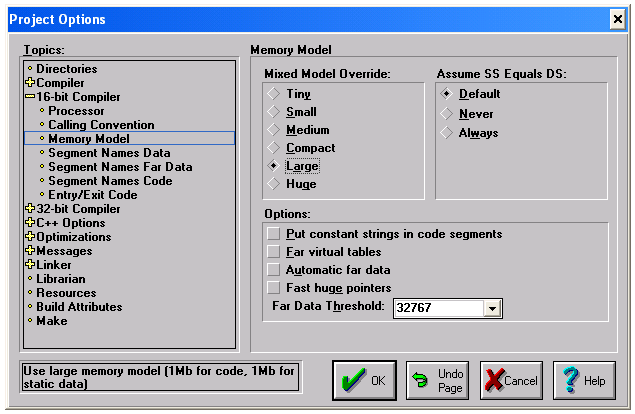Select the Memory Model topic
Image resolution: width=635 pixels, height=414 pixels.
coord(130,139)
